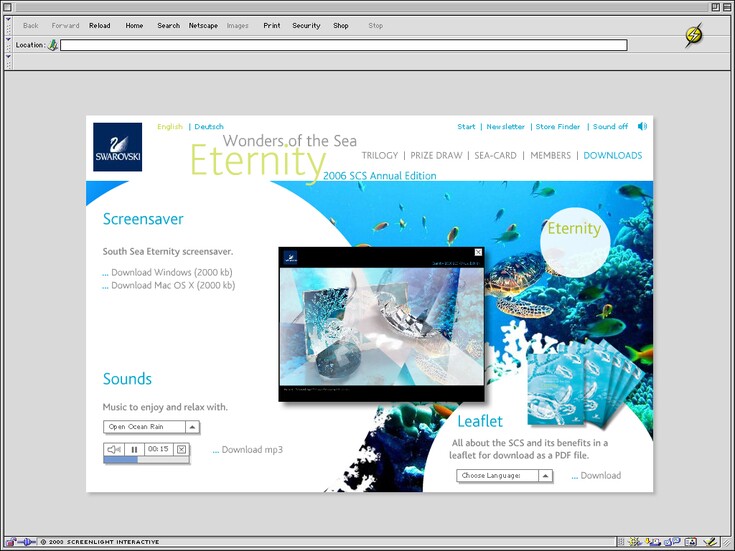Open the Store Finder link
The height and width of the screenshot is (551, 735).
[x=558, y=127]
